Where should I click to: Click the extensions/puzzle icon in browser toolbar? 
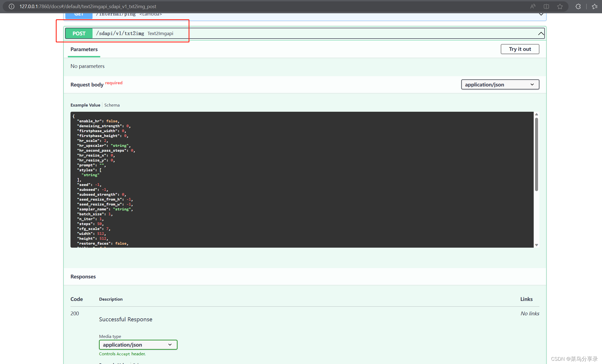click(578, 7)
